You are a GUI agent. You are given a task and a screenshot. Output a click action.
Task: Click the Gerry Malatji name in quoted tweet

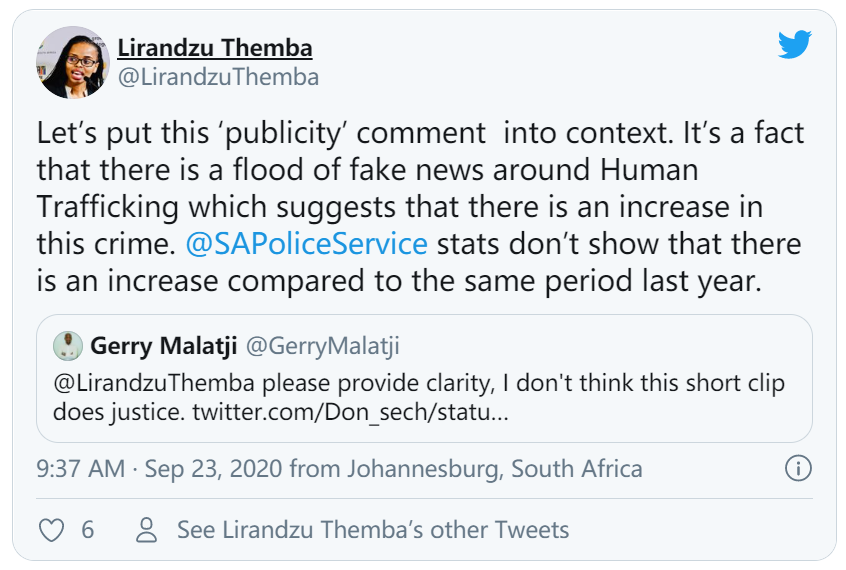tap(162, 346)
